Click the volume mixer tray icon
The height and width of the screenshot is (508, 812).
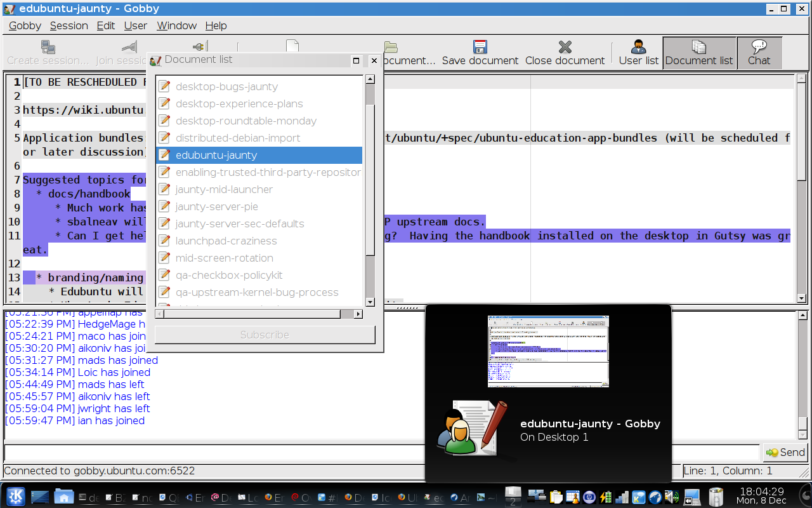pyautogui.click(x=672, y=497)
